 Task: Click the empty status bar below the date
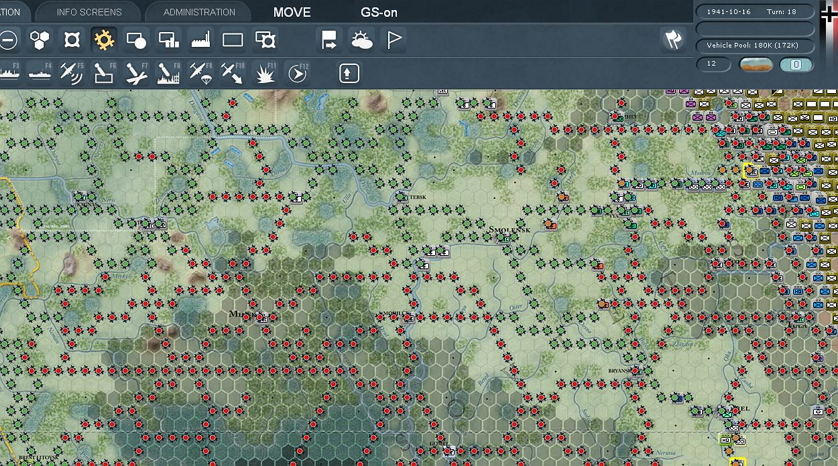tap(754, 28)
